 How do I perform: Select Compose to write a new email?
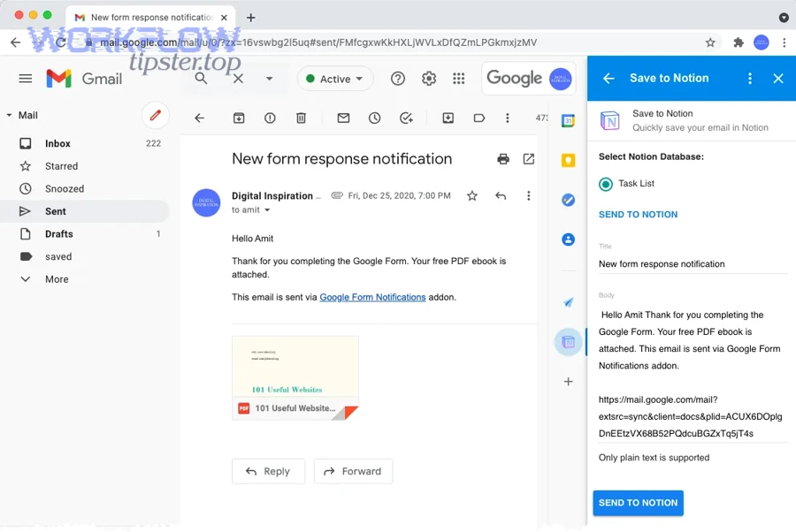coord(156,115)
